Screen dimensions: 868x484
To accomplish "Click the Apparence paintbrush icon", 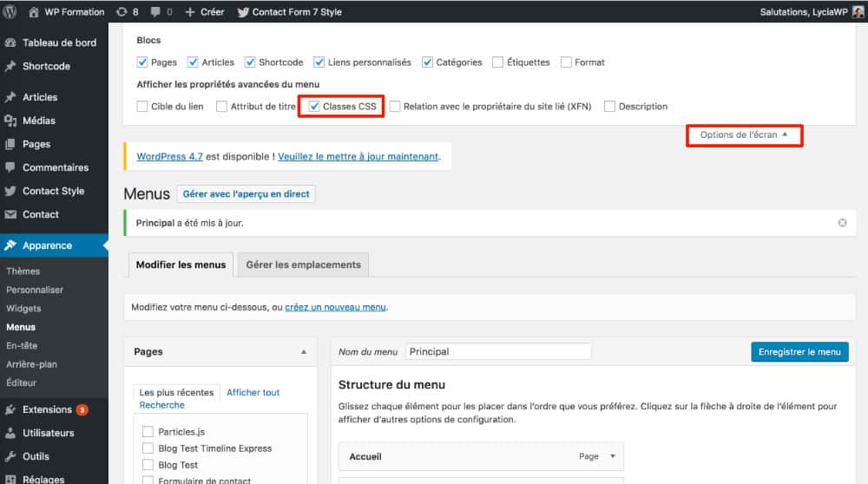I will [10, 245].
